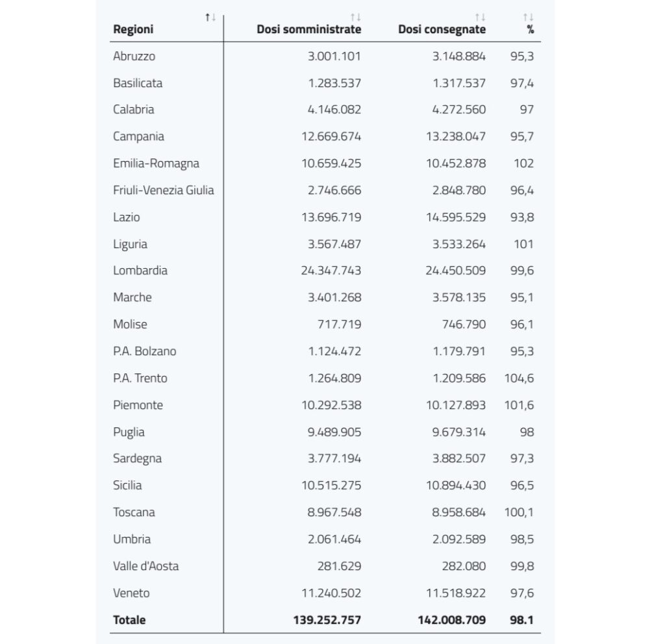
Task: Click total administered doses 139.252.757
Action: pos(327,620)
